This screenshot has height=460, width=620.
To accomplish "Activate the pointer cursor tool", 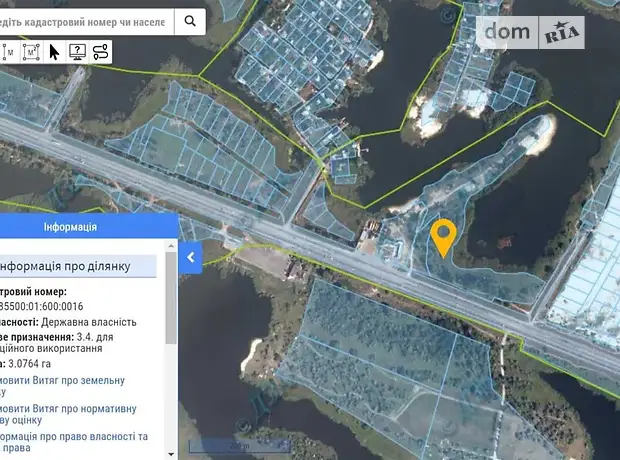I will tap(54, 52).
